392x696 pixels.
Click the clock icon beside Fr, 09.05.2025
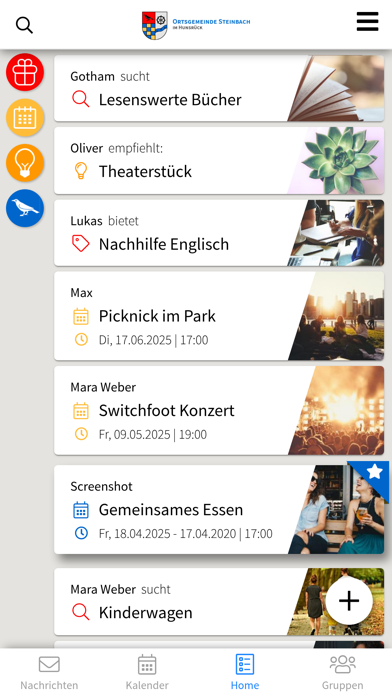81,434
